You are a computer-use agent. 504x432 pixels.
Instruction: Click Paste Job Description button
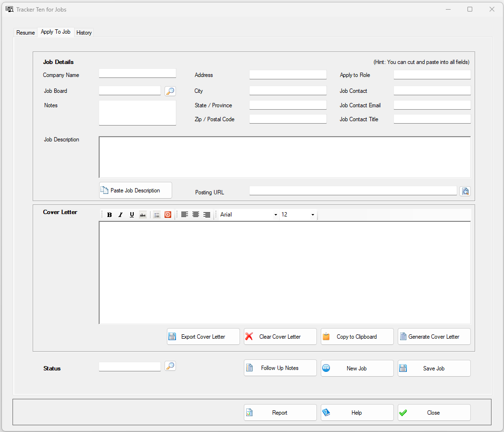[135, 191]
